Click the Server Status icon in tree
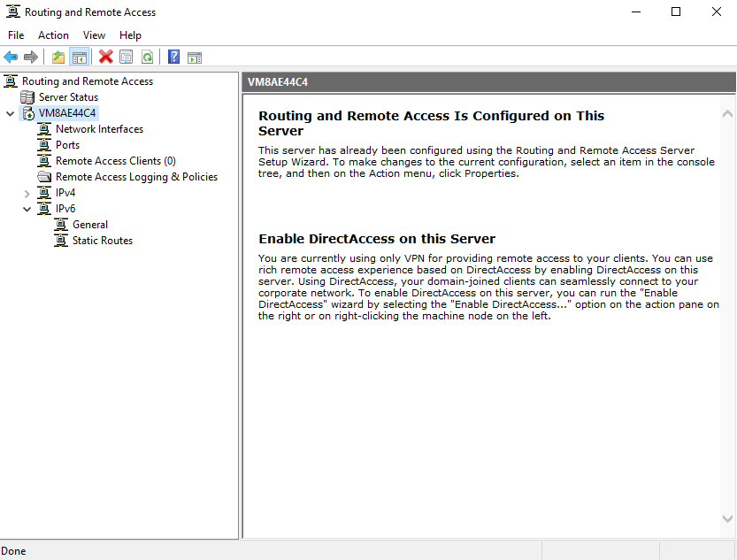This screenshot has width=737, height=560. (27, 97)
